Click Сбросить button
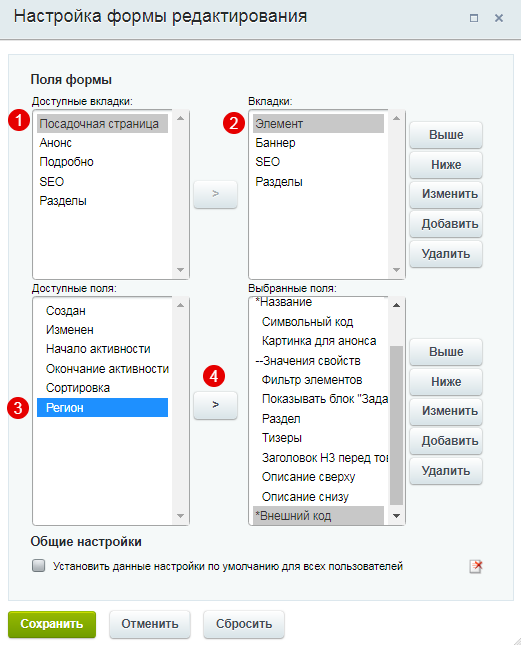Screen dimensions: 521x645 tap(244, 624)
